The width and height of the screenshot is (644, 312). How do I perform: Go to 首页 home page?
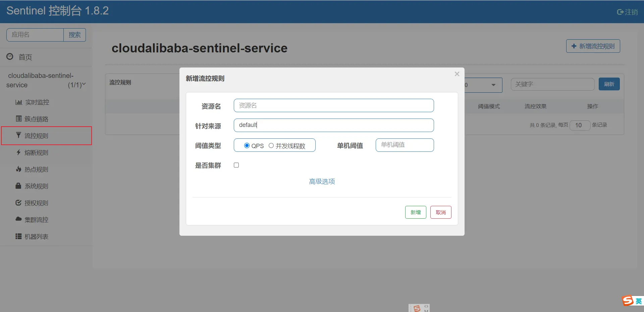(25, 57)
